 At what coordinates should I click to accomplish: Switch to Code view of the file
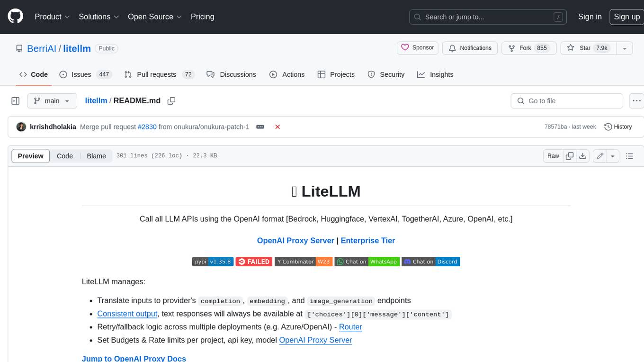(x=65, y=156)
